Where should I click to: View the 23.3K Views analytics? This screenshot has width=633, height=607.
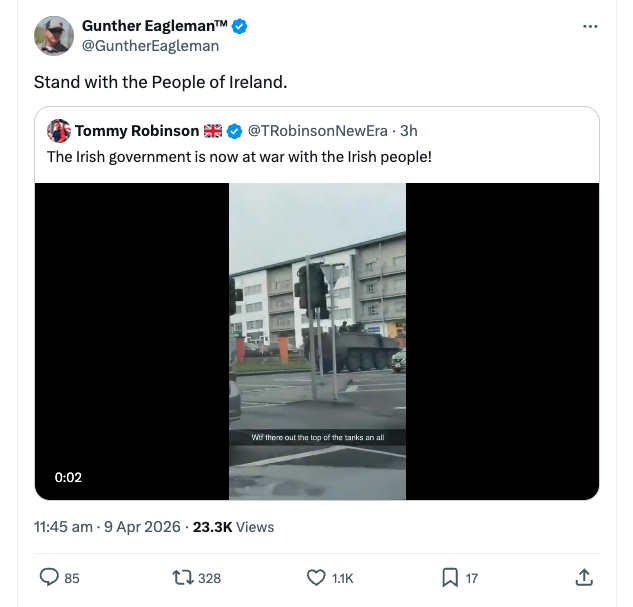pyautogui.click(x=232, y=526)
